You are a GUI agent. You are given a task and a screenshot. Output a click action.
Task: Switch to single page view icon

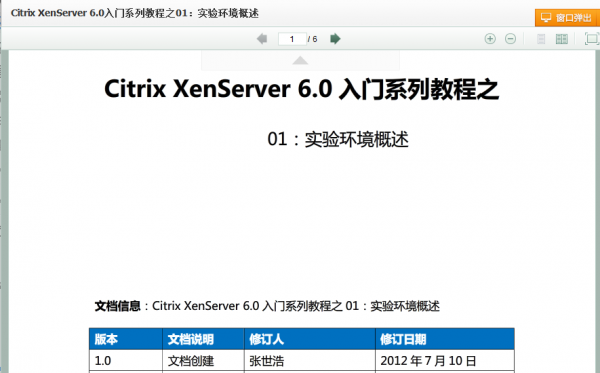541,39
